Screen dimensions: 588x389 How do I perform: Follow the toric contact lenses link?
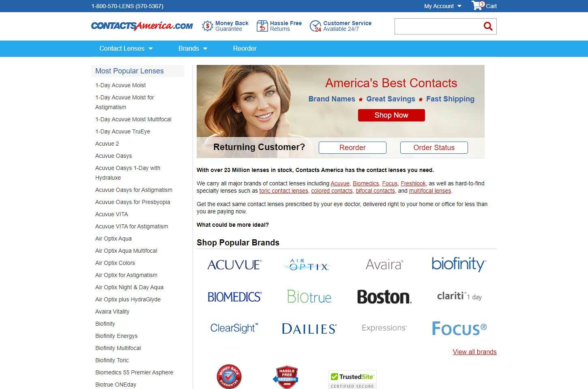click(x=283, y=191)
